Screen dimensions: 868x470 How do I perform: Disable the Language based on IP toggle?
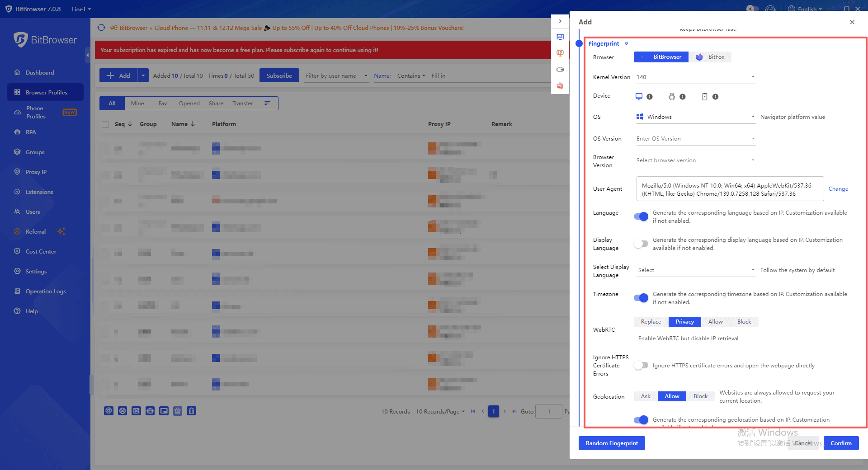coord(641,216)
